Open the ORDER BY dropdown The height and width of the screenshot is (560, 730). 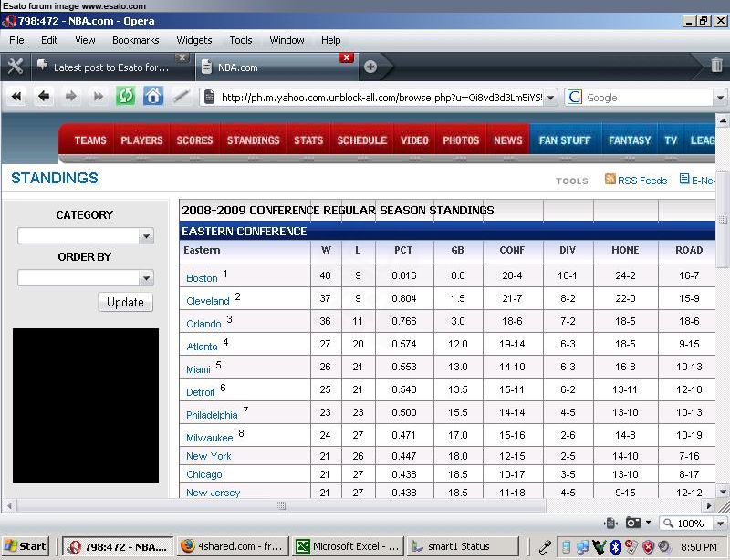point(86,278)
